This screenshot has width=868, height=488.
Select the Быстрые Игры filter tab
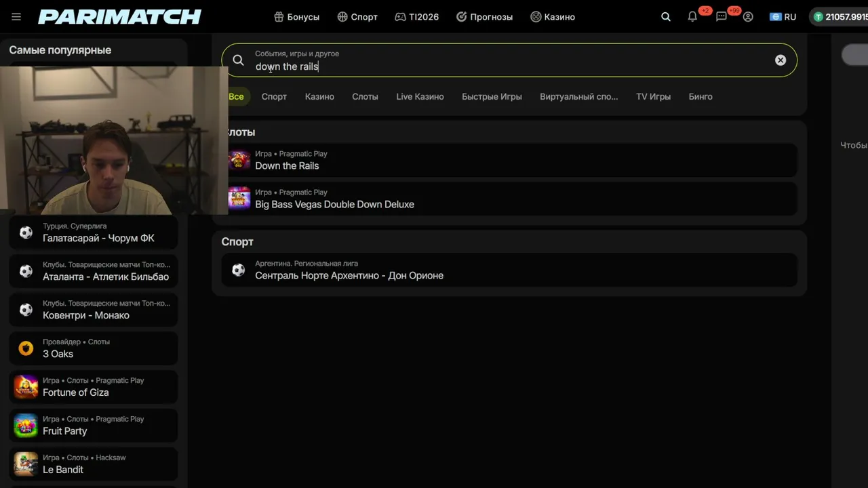(492, 97)
